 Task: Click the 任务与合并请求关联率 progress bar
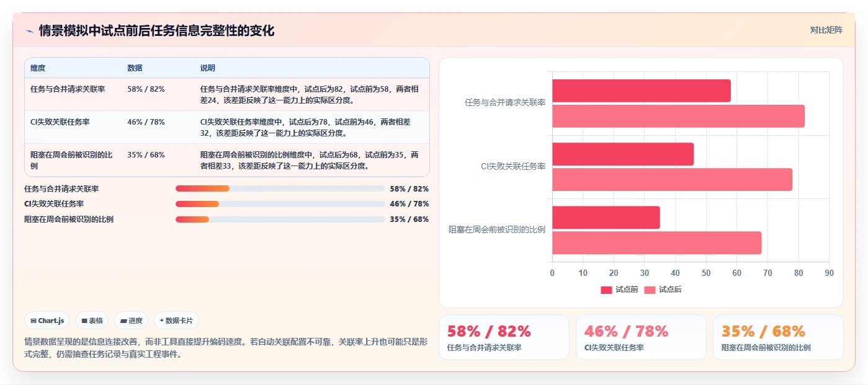(x=280, y=188)
